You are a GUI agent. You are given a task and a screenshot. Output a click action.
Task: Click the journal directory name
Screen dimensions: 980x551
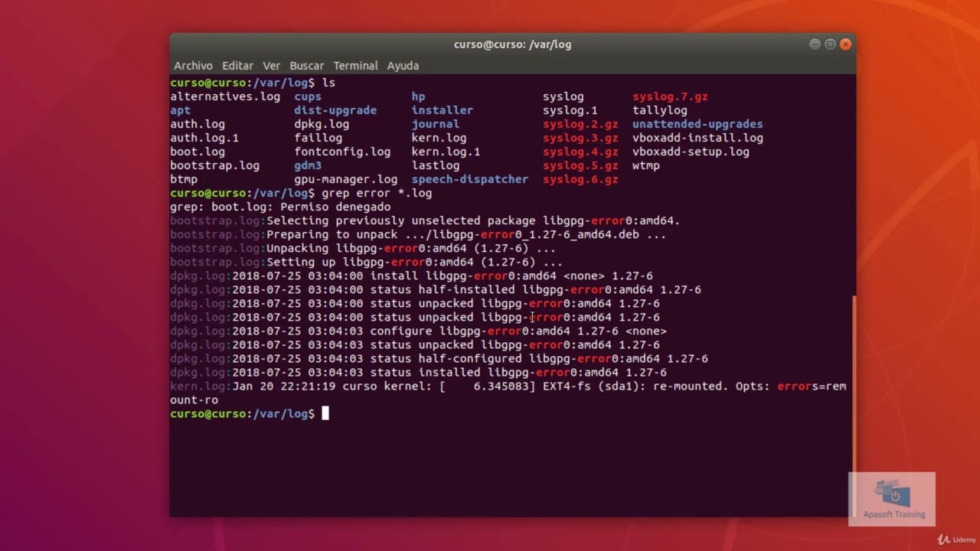click(435, 124)
